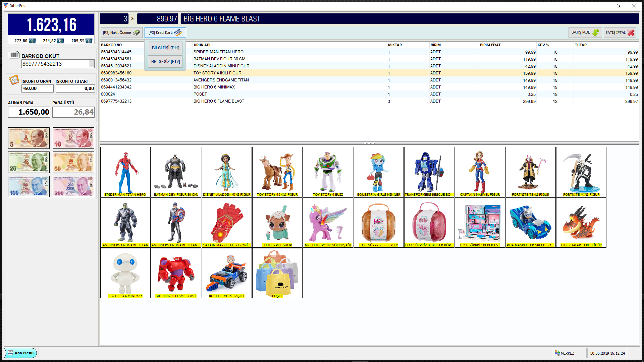Add TOY STORY 4 BUZZ tile
644x362 pixels.
[x=328, y=172]
